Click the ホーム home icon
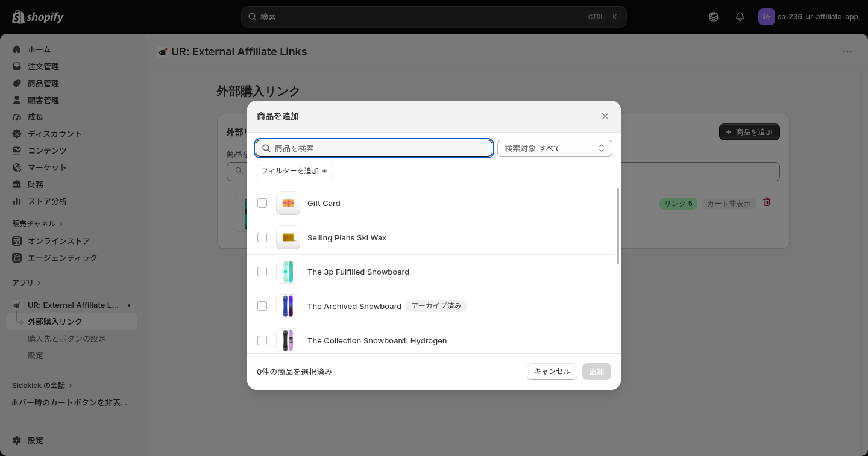Screen dimensions: 868x456 [17, 49]
